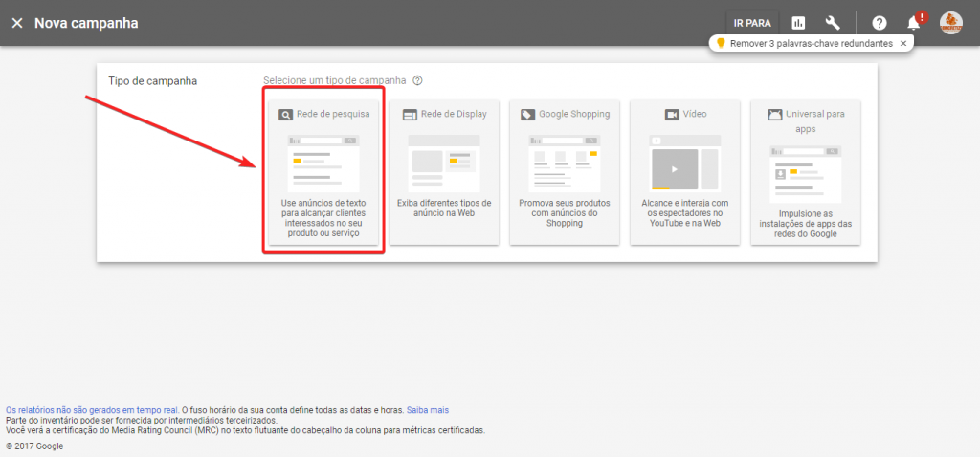The image size is (980, 457).
Task: Dismiss the redundant keywords suggestion
Action: [x=902, y=44]
